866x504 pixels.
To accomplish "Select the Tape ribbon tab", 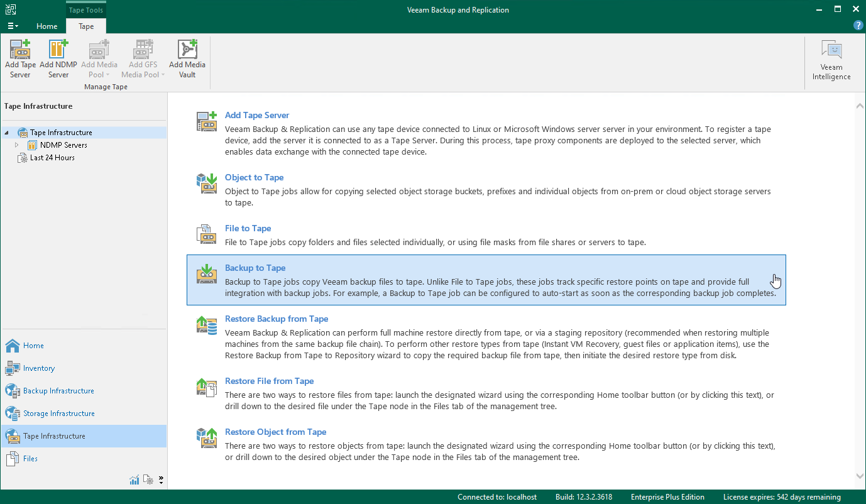I will [x=86, y=26].
